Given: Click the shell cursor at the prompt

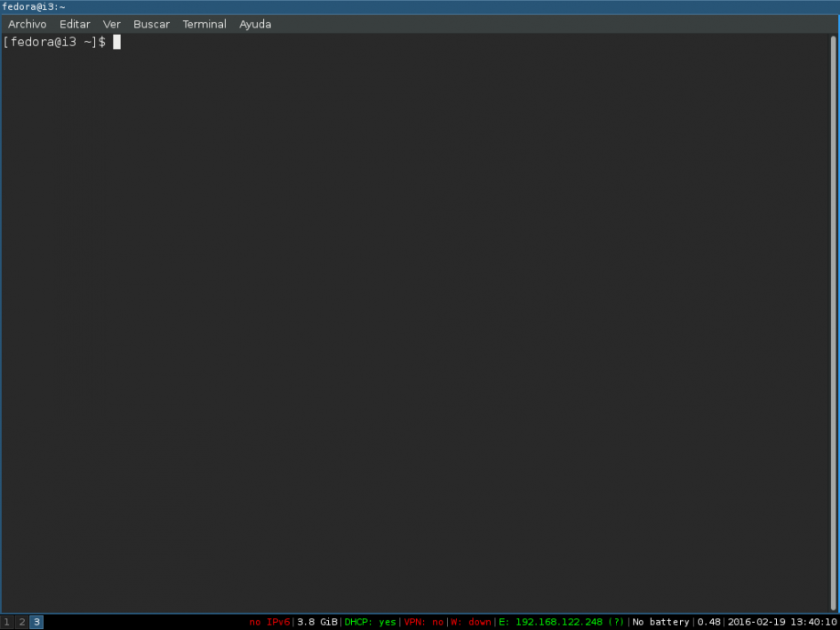Looking at the screenshot, I should (x=116, y=42).
